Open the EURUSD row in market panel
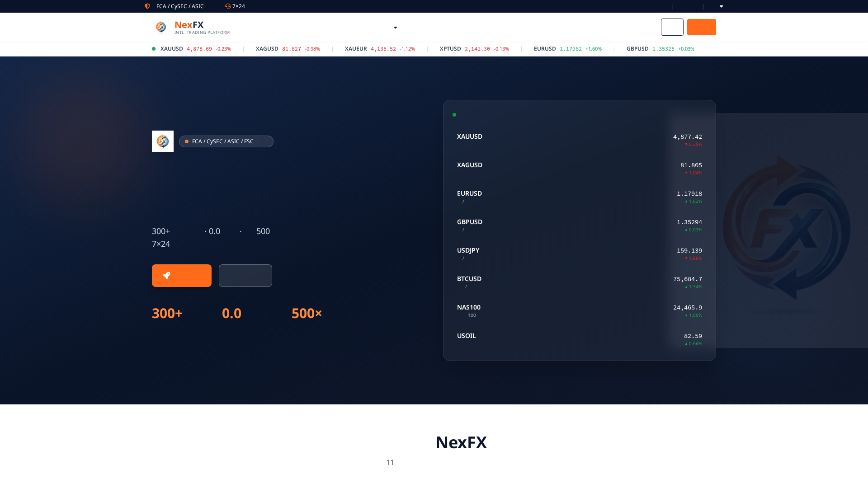Screen dimensions: 868x488 pos(580,197)
